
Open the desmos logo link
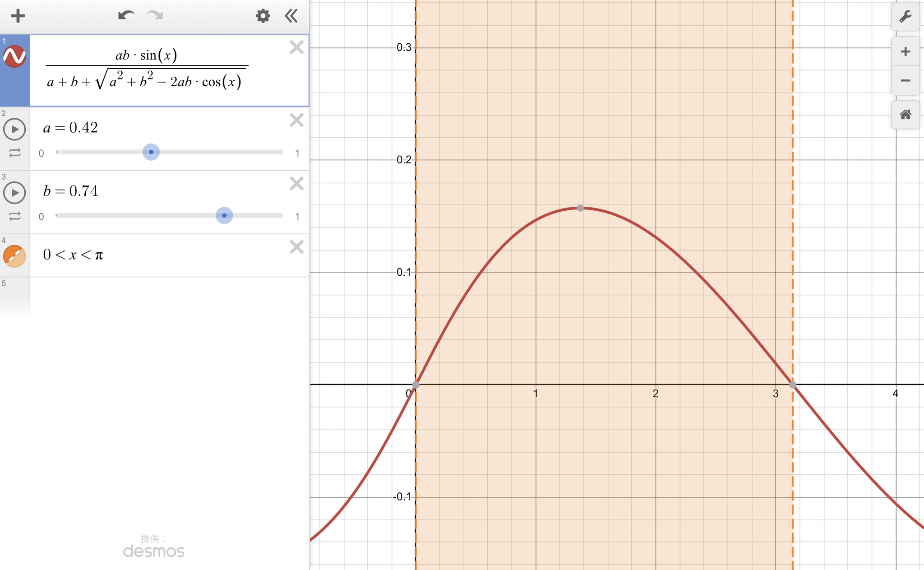[x=154, y=551]
